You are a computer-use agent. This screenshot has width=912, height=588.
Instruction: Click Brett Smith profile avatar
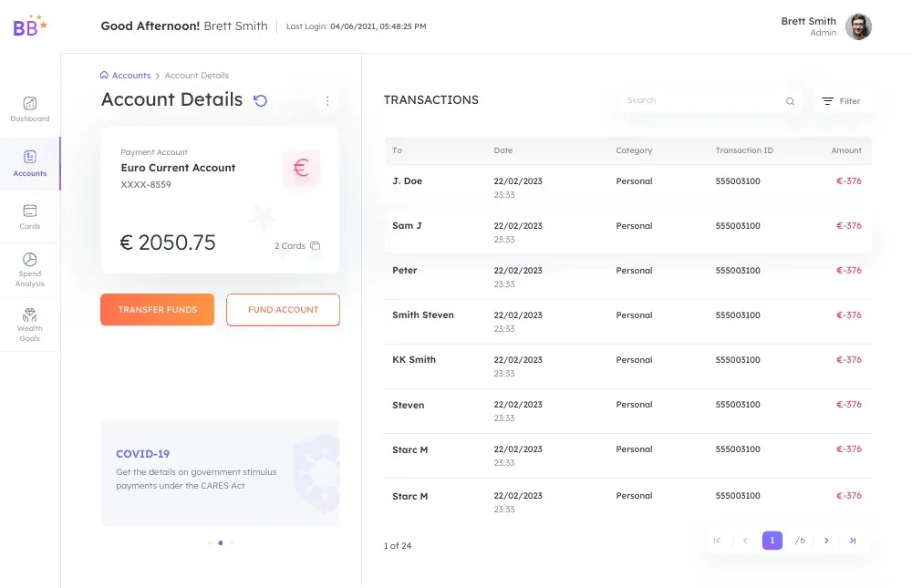tap(858, 26)
